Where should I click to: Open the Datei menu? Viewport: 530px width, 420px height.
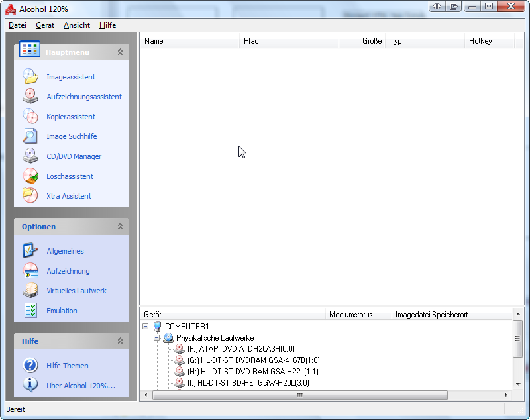(x=17, y=25)
